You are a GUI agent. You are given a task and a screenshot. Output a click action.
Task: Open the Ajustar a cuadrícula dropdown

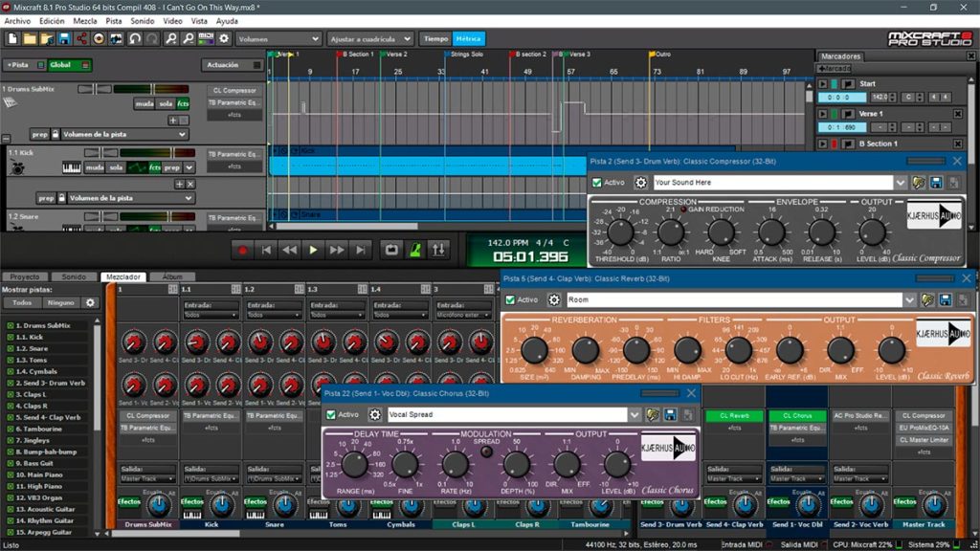[370, 38]
